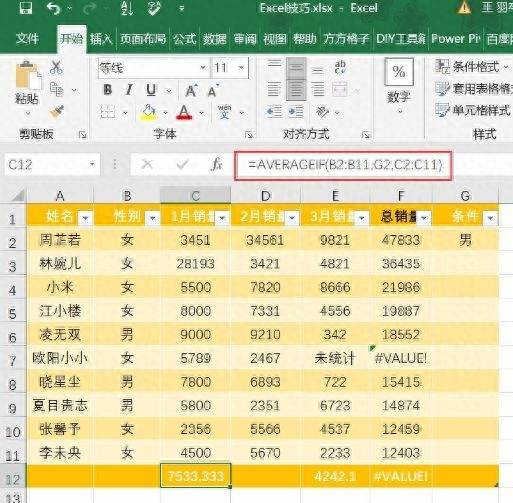Click the Insert Function fx icon

point(216,164)
